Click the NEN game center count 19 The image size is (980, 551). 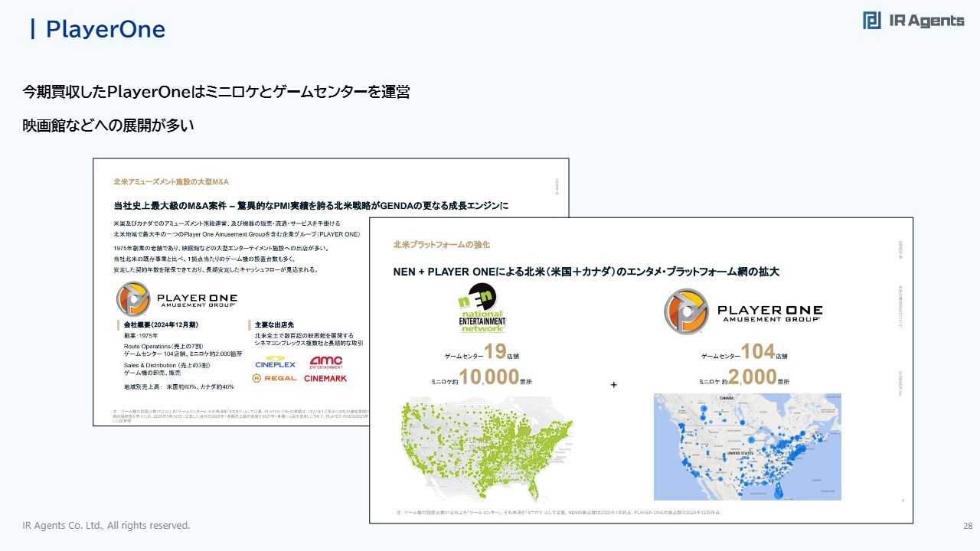495,352
